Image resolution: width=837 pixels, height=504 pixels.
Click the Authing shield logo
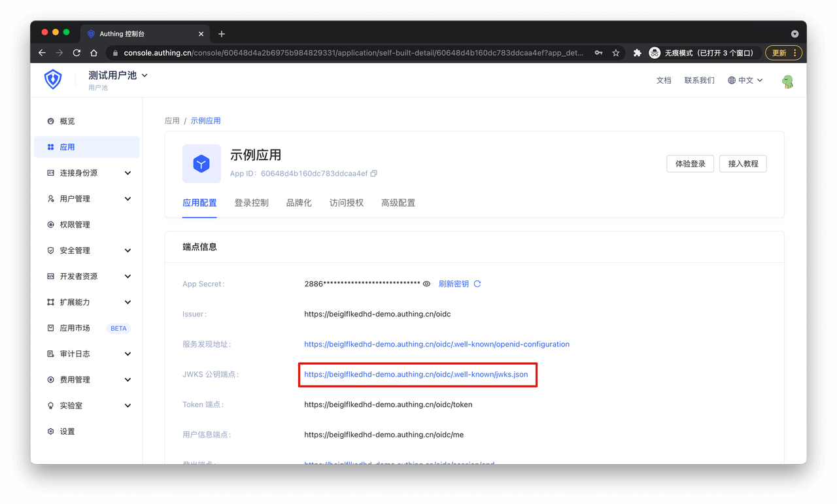click(53, 80)
